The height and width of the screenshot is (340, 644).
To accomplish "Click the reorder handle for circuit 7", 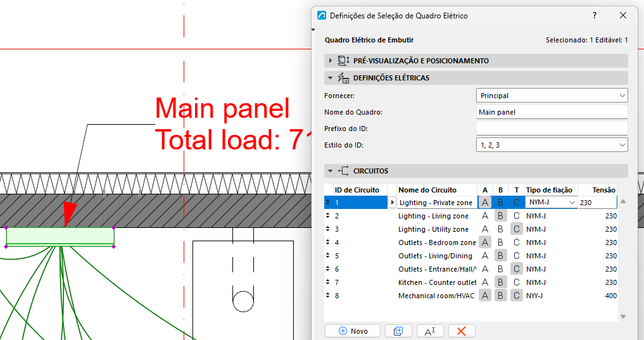I will 328,282.
